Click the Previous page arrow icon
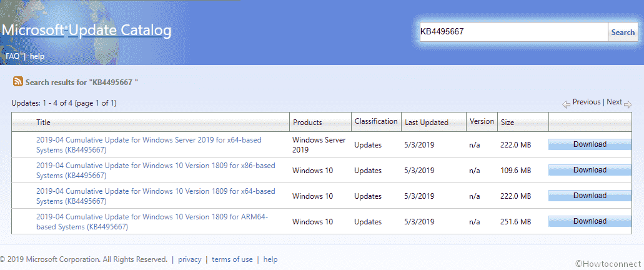Viewport: 644px width, 270px height. click(x=567, y=105)
